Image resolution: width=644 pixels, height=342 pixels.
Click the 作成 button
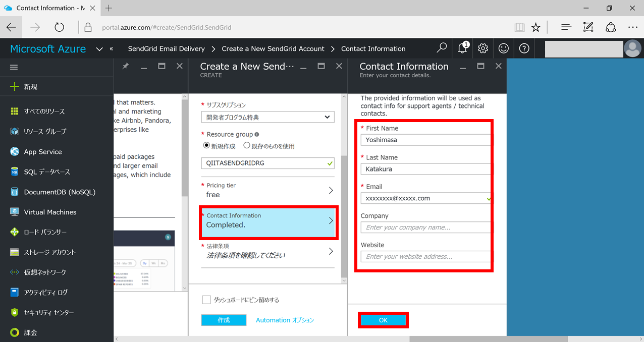[x=224, y=320]
